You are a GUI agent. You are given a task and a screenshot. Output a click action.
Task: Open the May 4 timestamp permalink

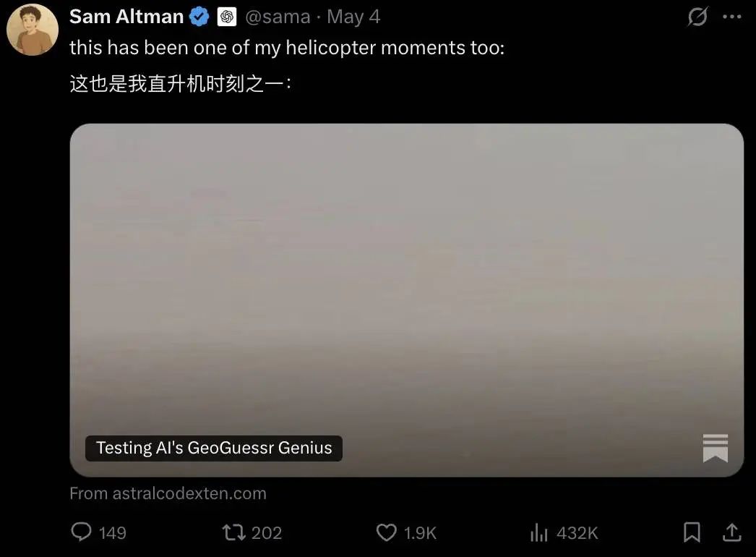[353, 17]
